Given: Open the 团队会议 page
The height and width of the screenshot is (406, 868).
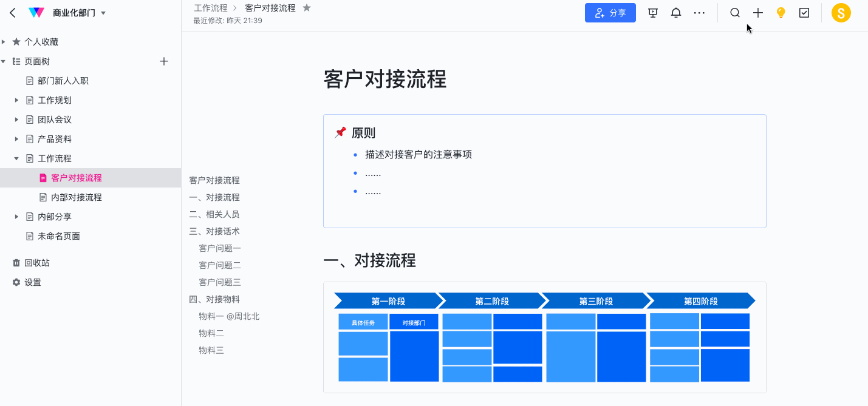Looking at the screenshot, I should [x=55, y=120].
